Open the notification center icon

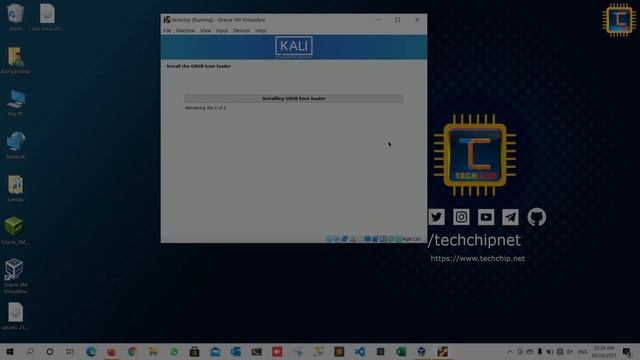(627, 351)
